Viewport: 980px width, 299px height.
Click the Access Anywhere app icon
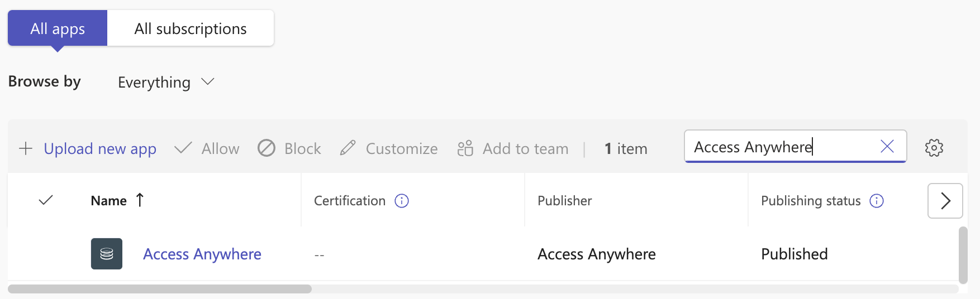[107, 254]
